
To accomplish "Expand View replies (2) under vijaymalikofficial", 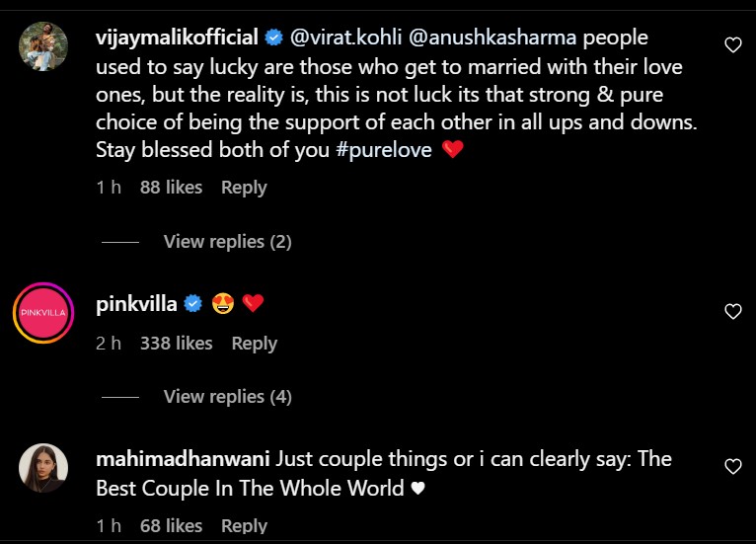I will 227,242.
